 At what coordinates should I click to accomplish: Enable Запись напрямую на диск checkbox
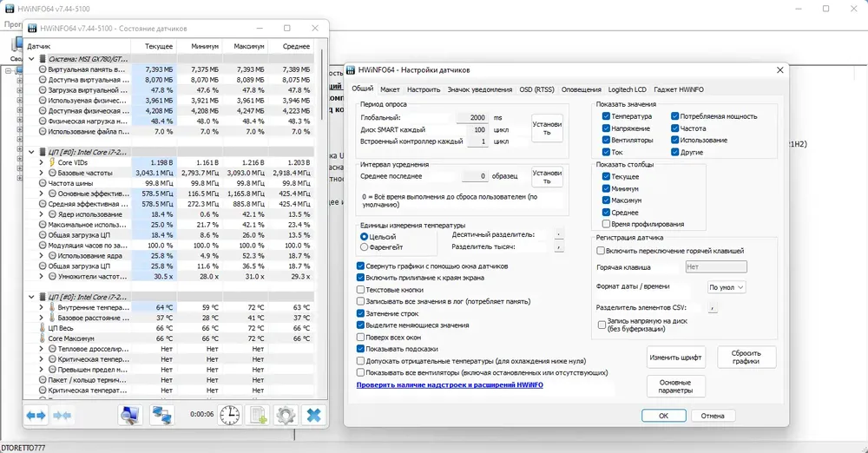tap(602, 325)
